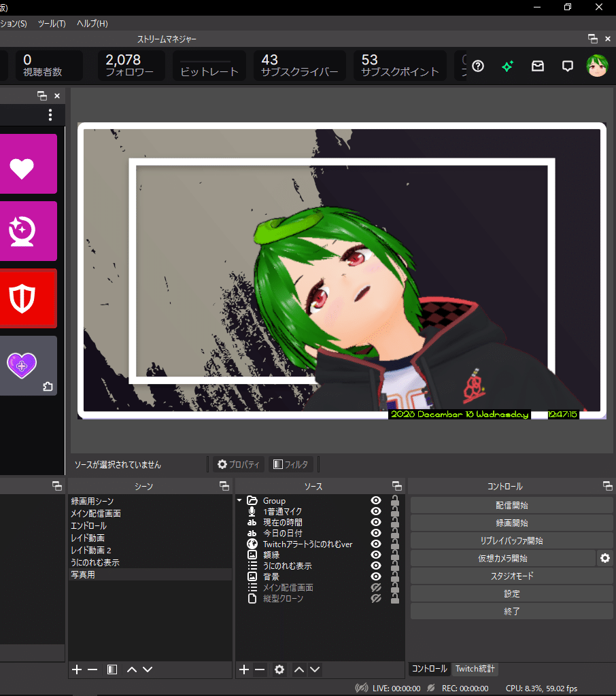
Task: Open the ツール(T) menu
Action: 52,24
